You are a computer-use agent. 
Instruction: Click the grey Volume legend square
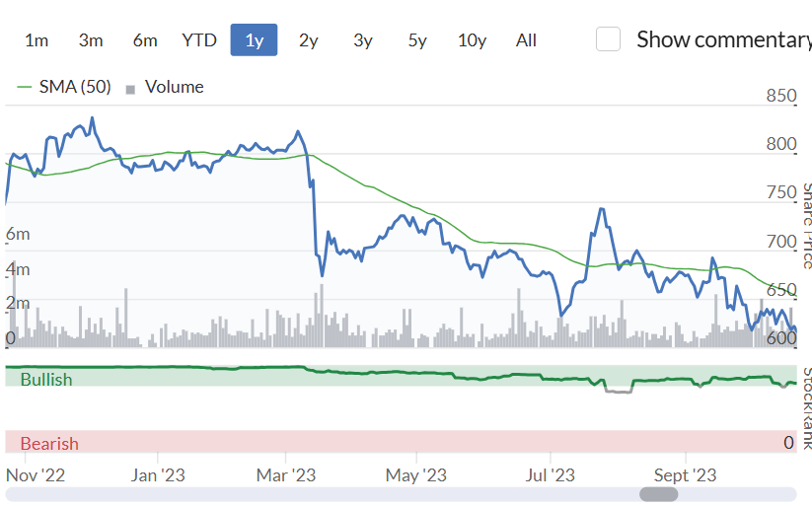pos(130,90)
